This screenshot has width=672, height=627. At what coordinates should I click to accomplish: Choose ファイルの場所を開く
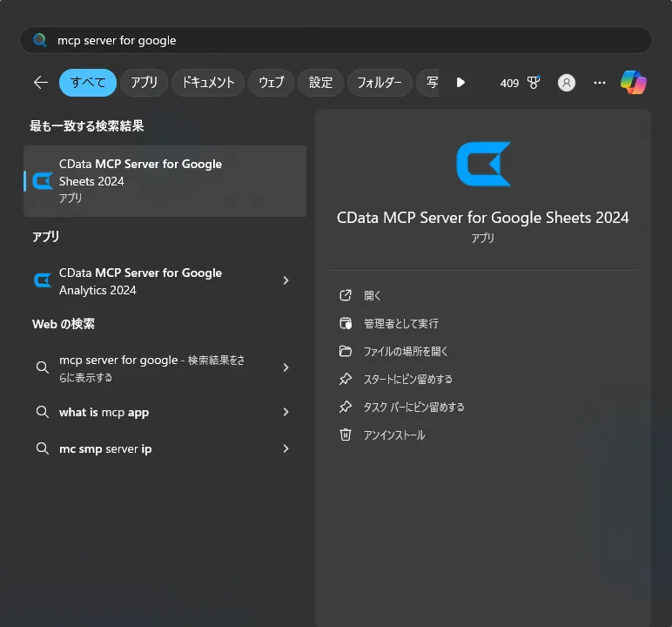point(406,351)
